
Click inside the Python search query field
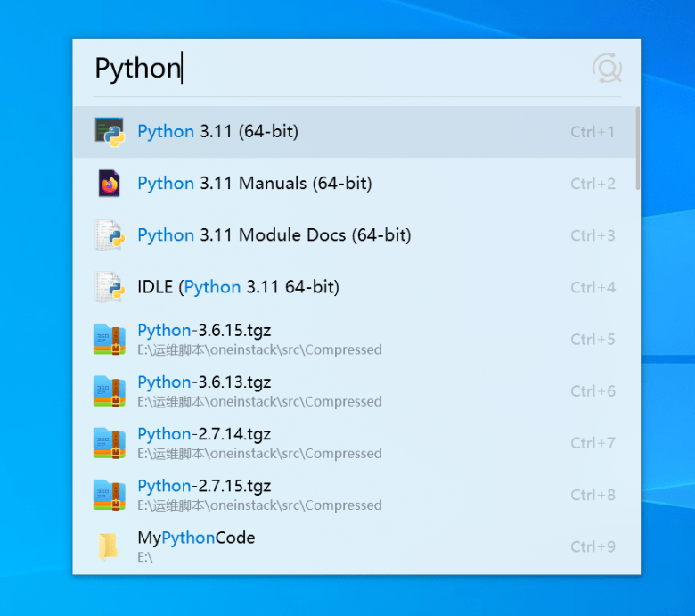point(339,69)
